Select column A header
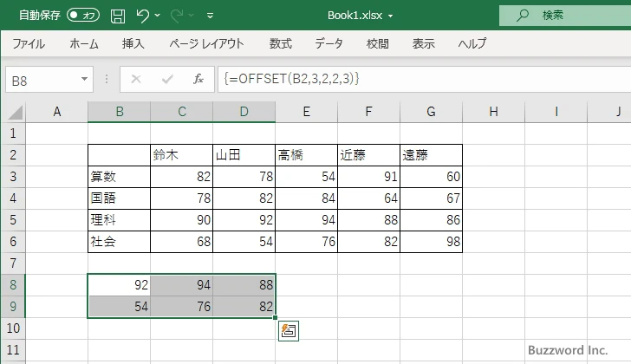The image size is (631, 364). point(57,112)
